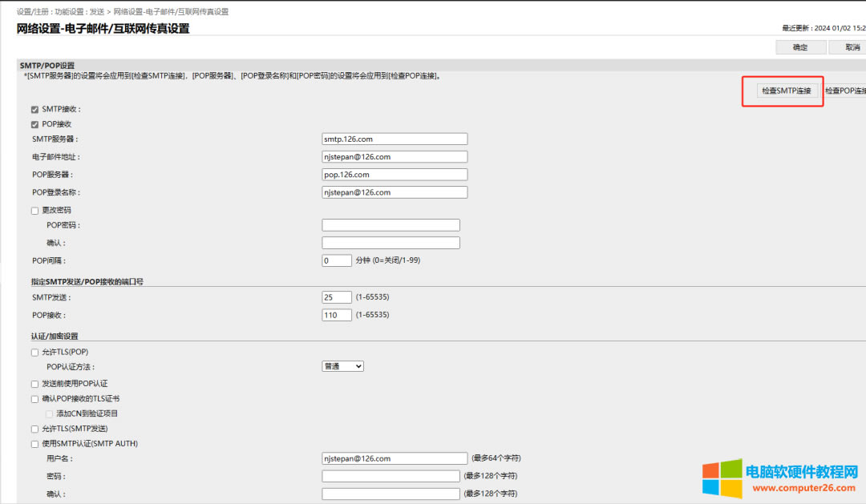This screenshot has width=866, height=504.
Task: Tick the 允许TLS(SMTP发送) checkbox
Action: 34,429
